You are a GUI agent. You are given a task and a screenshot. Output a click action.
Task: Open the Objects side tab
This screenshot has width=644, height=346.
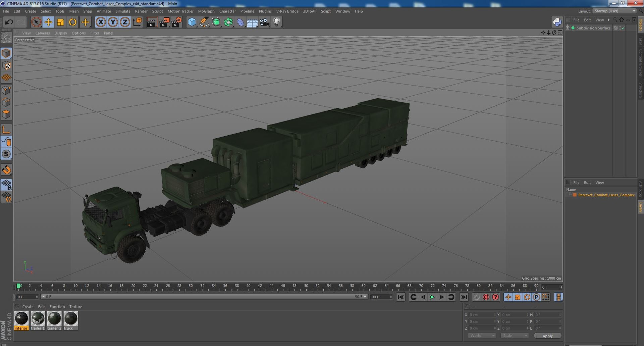[640, 24]
